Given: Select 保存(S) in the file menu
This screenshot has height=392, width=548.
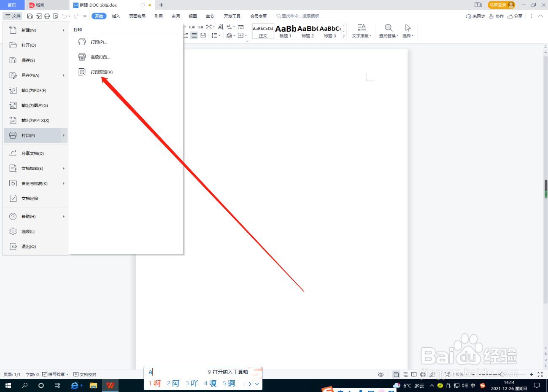Looking at the screenshot, I should (35, 60).
